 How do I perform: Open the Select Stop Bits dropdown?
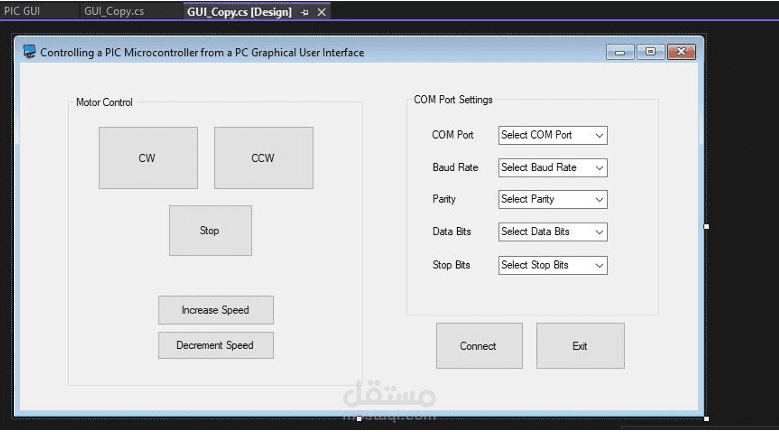point(552,265)
